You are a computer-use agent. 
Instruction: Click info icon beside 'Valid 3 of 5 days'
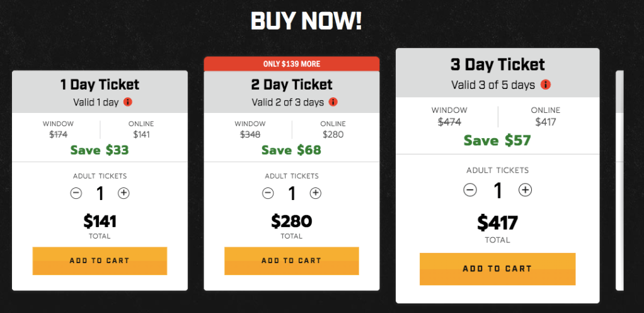pyautogui.click(x=546, y=85)
